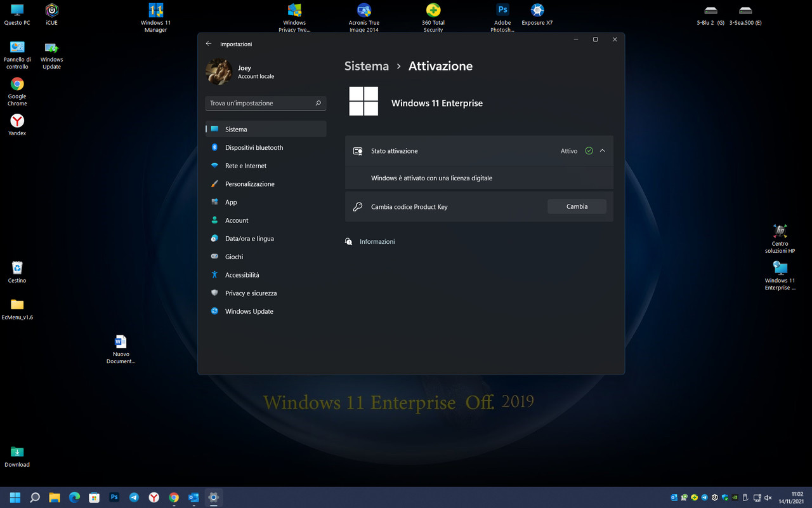Click the Settings gear in taskbar
812x508 pixels.
pyautogui.click(x=214, y=497)
